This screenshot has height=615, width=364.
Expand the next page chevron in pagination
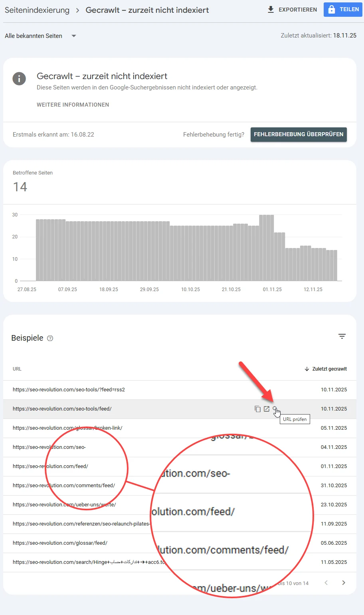(344, 583)
